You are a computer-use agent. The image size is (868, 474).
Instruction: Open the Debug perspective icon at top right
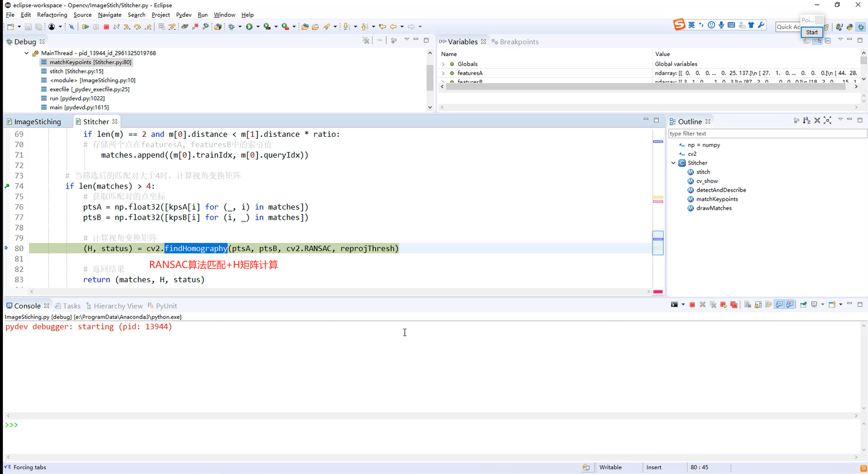[861, 27]
